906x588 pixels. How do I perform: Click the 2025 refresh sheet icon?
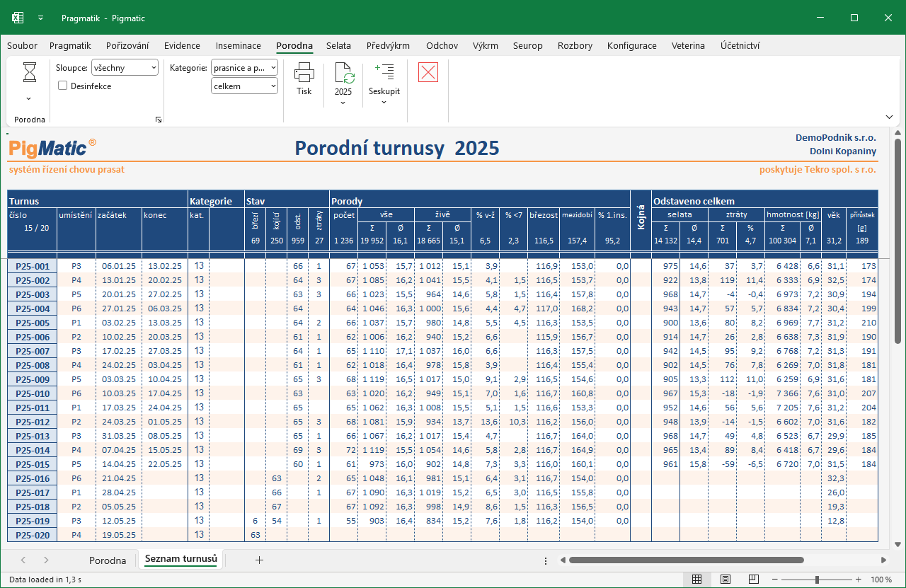point(343,72)
